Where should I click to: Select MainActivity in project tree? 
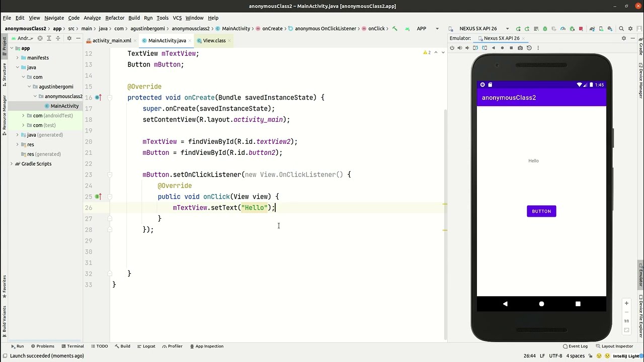[64, 106]
